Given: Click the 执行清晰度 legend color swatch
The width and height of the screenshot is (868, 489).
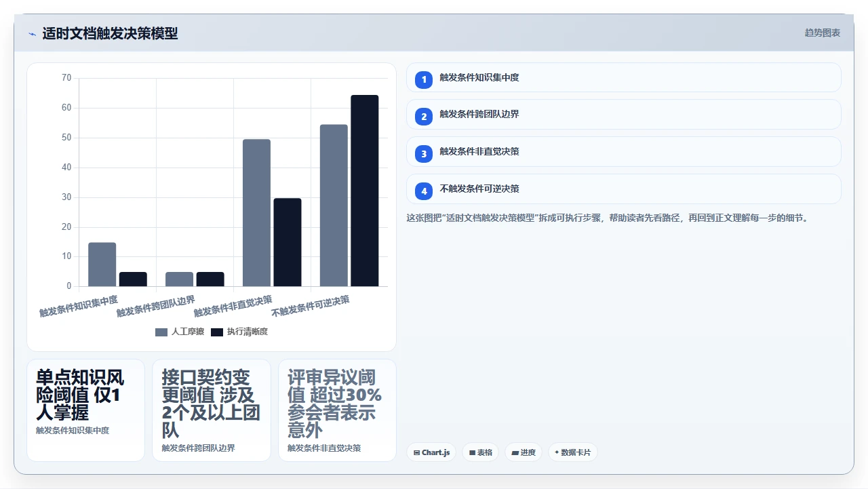Looking at the screenshot, I should coord(217,332).
